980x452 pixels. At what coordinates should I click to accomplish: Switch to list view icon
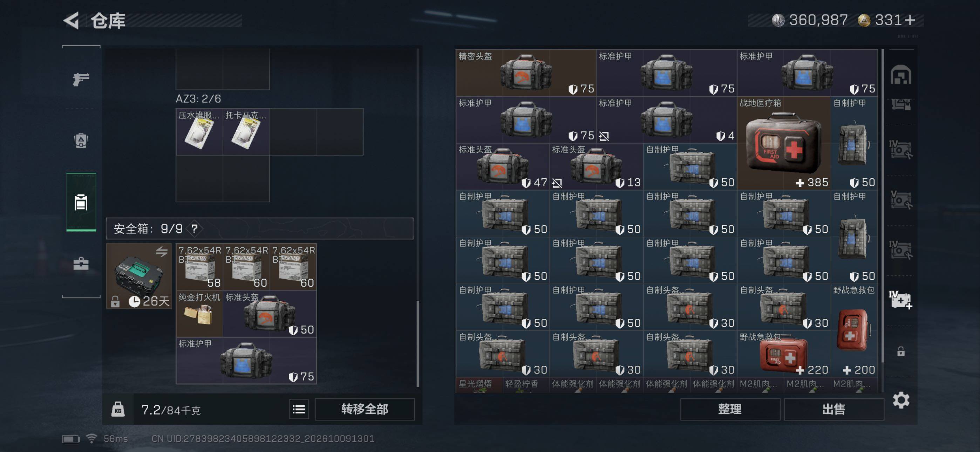pyautogui.click(x=299, y=409)
